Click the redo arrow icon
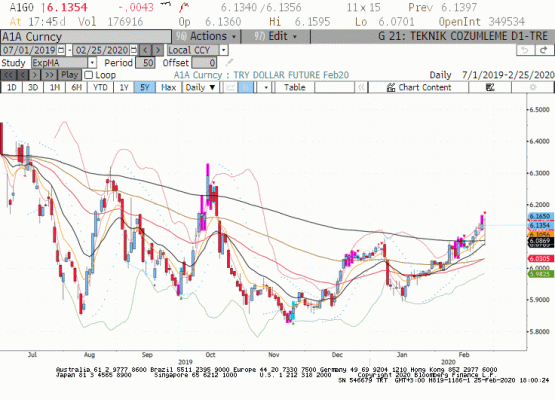 click(544, 50)
